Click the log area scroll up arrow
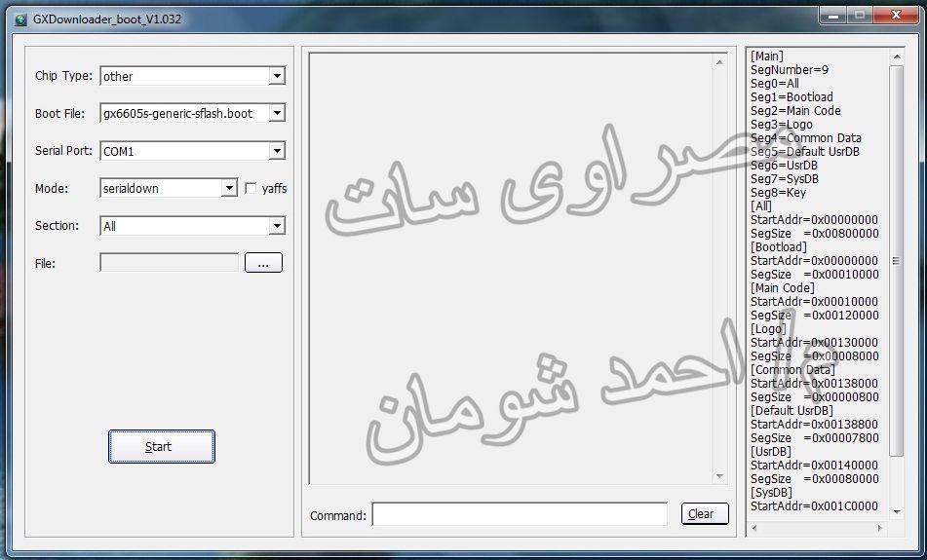The image size is (927, 560). 719,62
